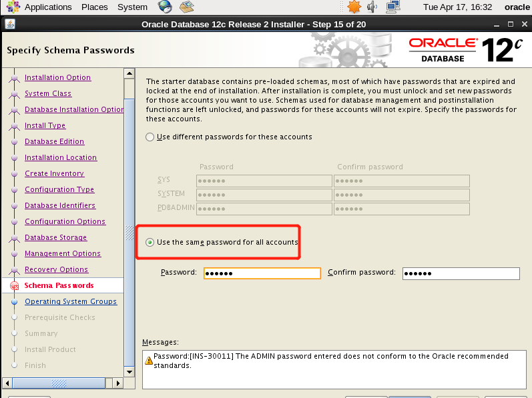This screenshot has height=398, width=532.
Task: Close the Oracle installer window
Action: [x=525, y=24]
